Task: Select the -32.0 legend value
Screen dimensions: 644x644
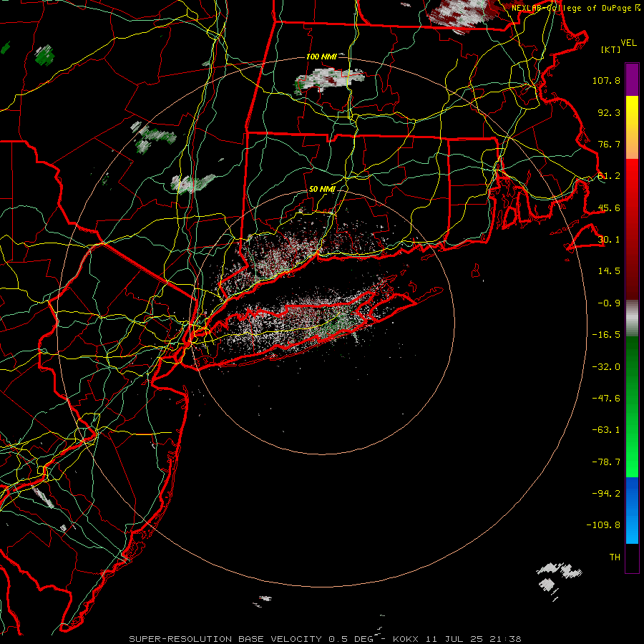Action: pyautogui.click(x=606, y=367)
